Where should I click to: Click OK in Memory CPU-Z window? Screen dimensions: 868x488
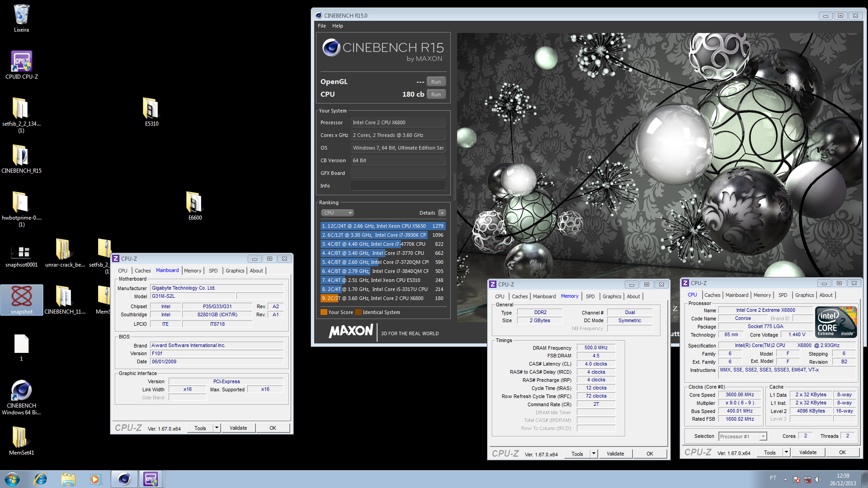coord(650,454)
